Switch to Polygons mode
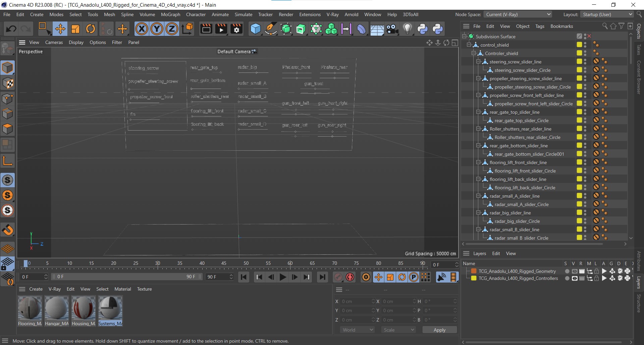Screen dimensions: 644x345 pos(7,129)
